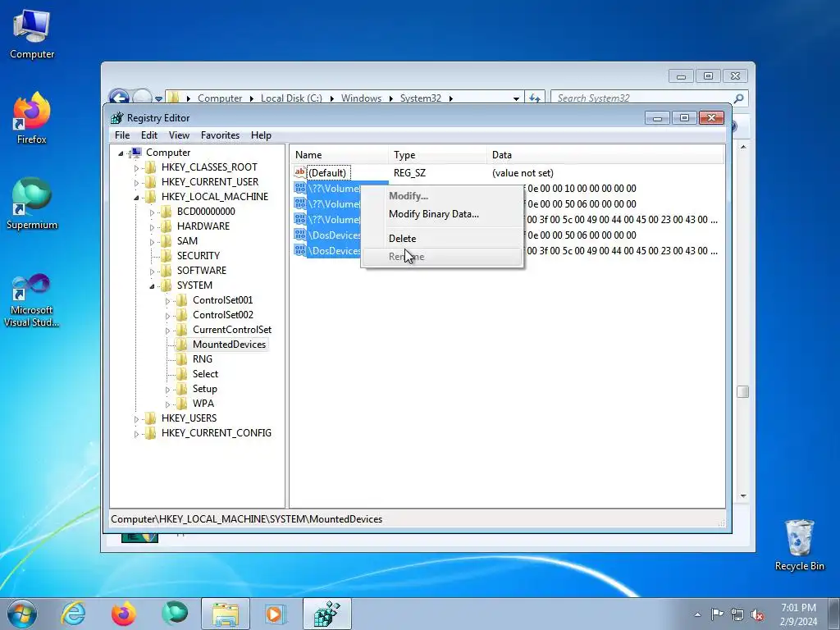The width and height of the screenshot is (840, 630).
Task: Switch to Windows Explorer taskbar button
Action: point(226,614)
